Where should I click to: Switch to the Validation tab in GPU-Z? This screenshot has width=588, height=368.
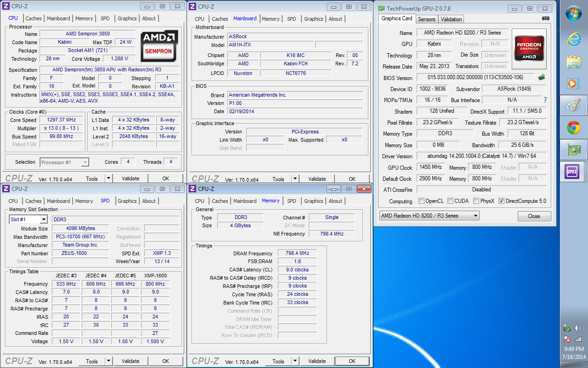point(451,19)
